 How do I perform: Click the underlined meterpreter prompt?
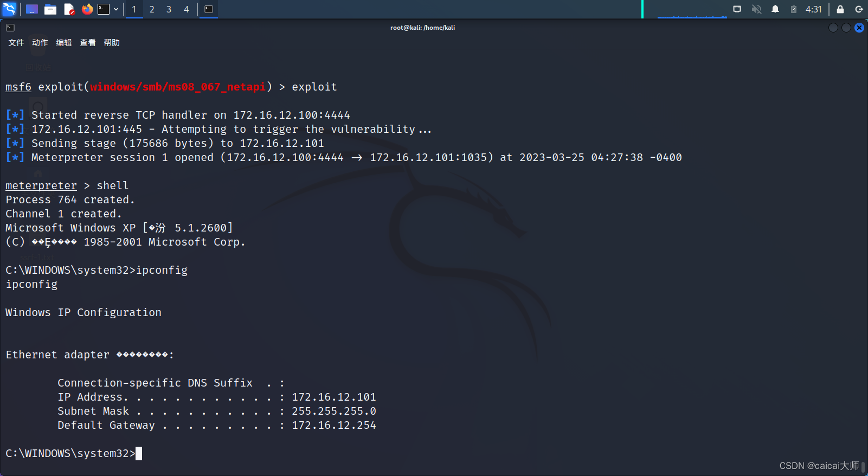[41, 185]
